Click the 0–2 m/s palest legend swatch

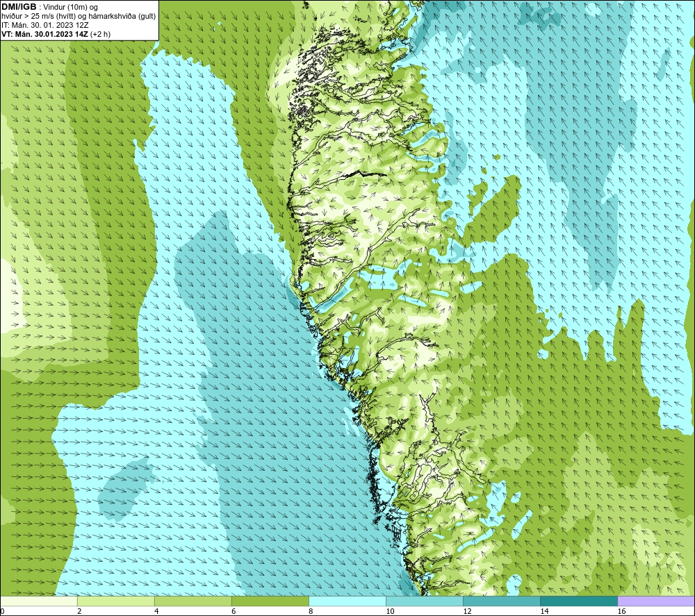39,601
